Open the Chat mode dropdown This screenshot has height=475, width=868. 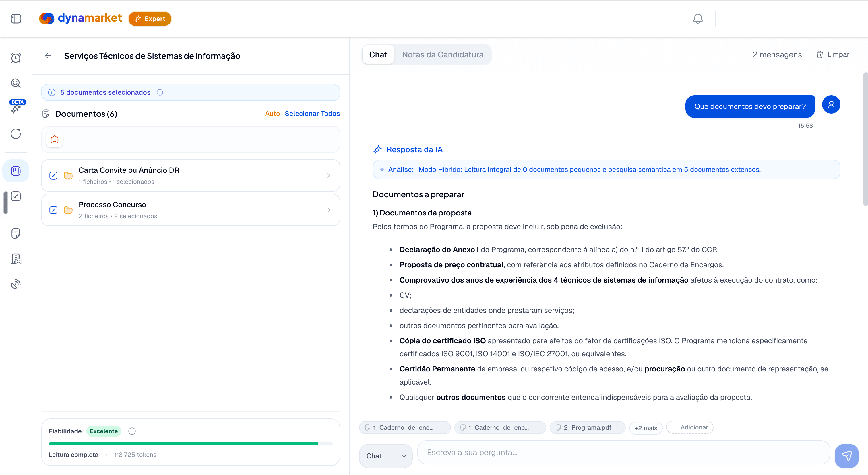386,456
